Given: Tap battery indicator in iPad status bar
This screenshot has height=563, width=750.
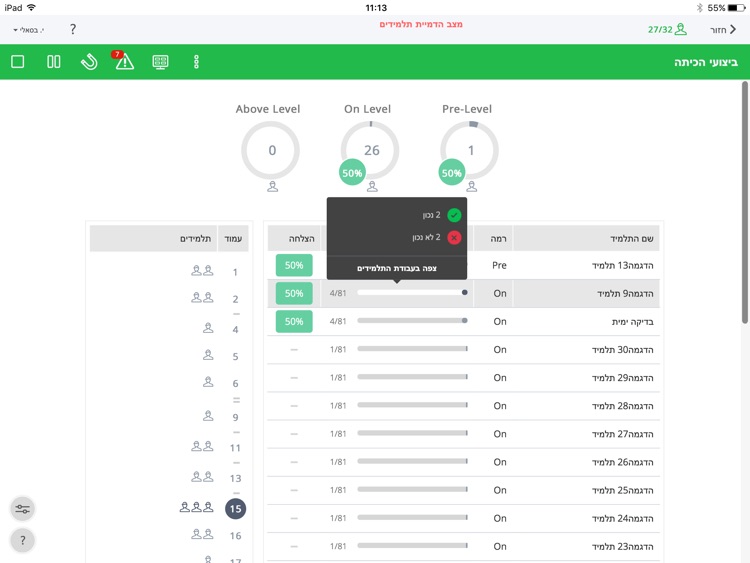Looking at the screenshot, I should (736, 8).
